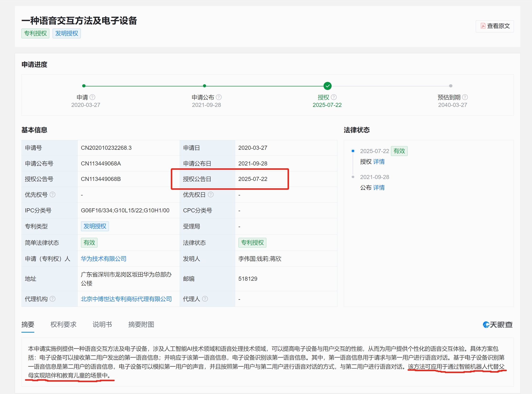Click the help icon beside 优先权日
This screenshot has height=394, width=532.
tap(211, 195)
